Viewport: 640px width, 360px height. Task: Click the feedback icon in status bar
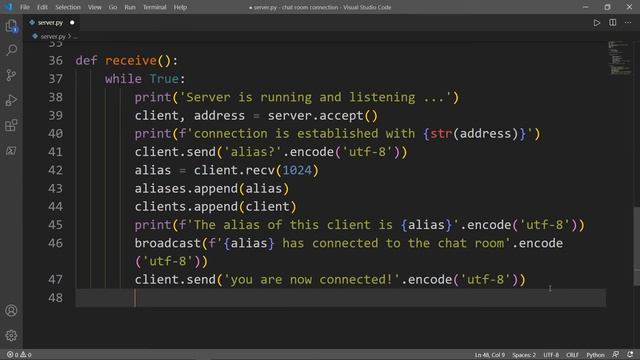click(x=616, y=355)
